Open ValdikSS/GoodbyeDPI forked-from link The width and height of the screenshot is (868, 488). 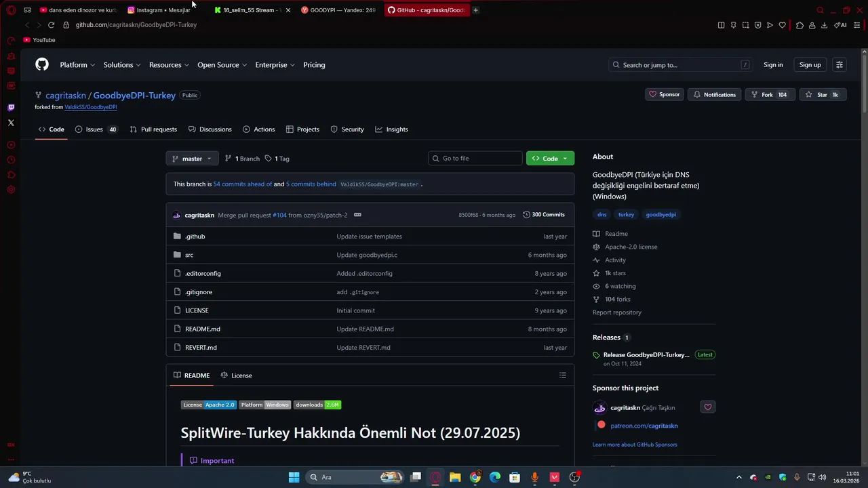pyautogui.click(x=91, y=107)
